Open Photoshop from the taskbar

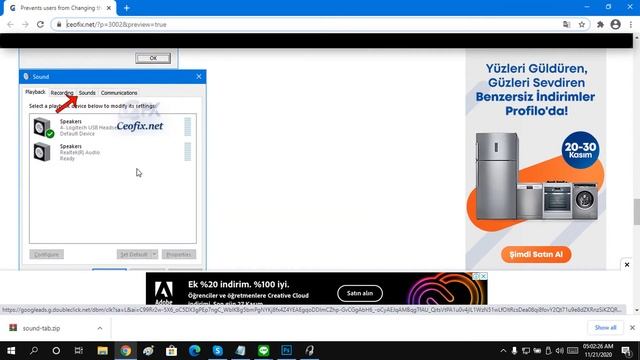pyautogui.click(x=287, y=351)
